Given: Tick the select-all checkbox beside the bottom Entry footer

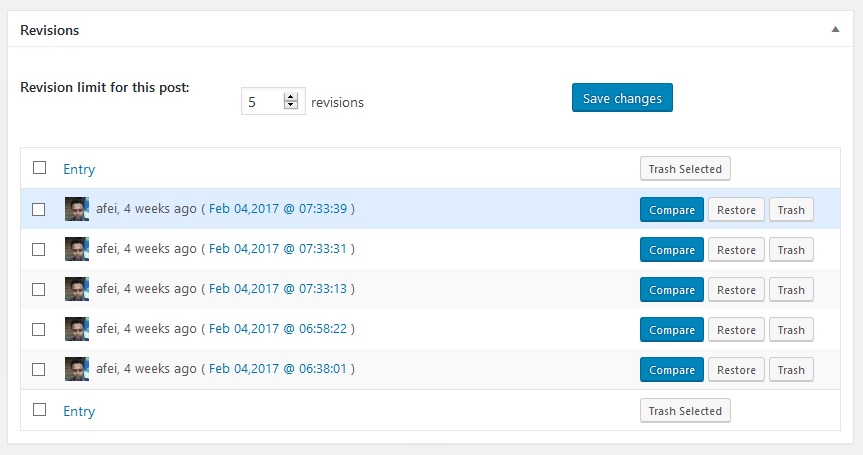Looking at the screenshot, I should [x=39, y=409].
